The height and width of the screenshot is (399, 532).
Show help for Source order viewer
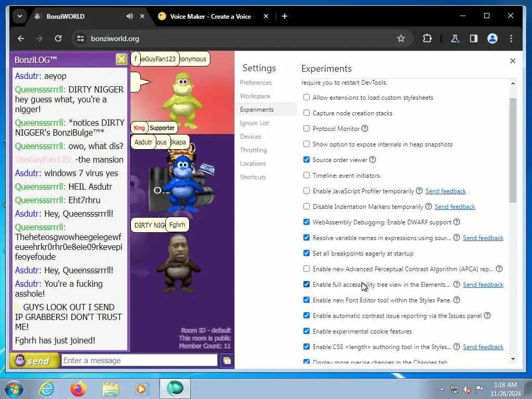pyautogui.click(x=373, y=160)
